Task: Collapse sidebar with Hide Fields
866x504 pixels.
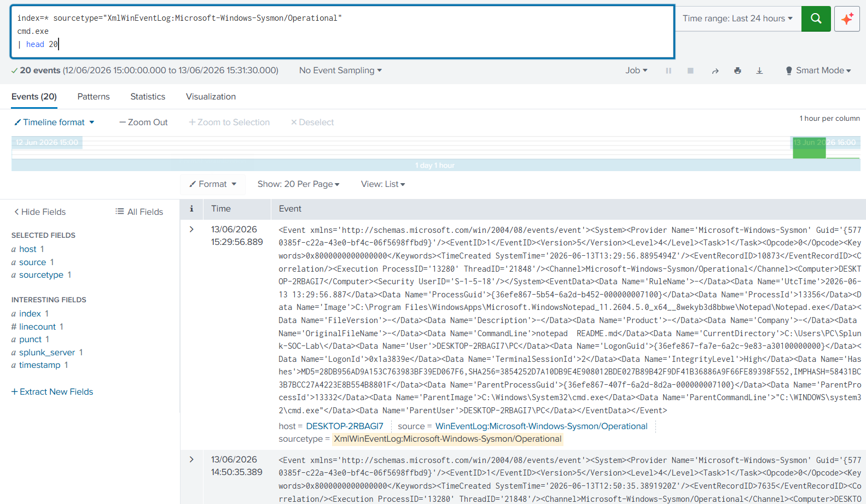Action: tap(40, 212)
